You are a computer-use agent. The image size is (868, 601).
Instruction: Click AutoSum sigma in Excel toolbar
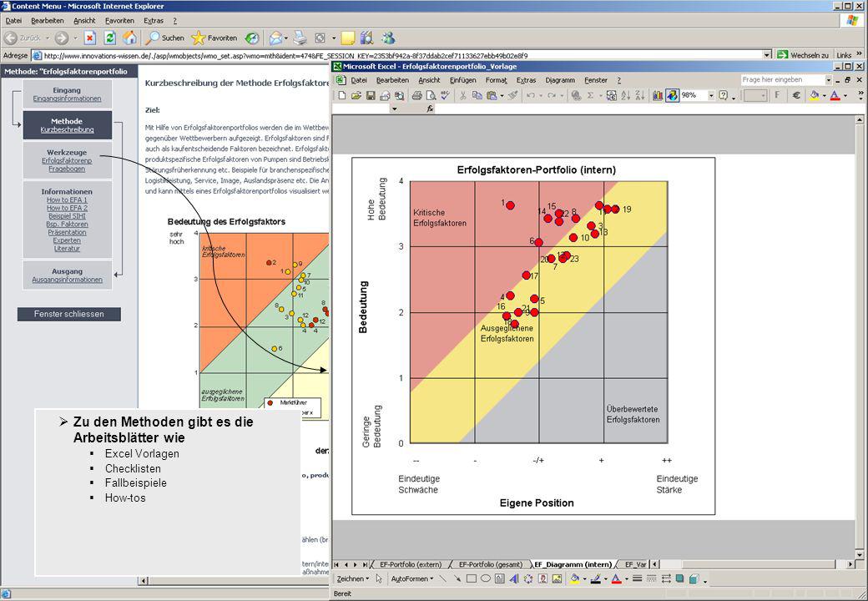(x=590, y=95)
